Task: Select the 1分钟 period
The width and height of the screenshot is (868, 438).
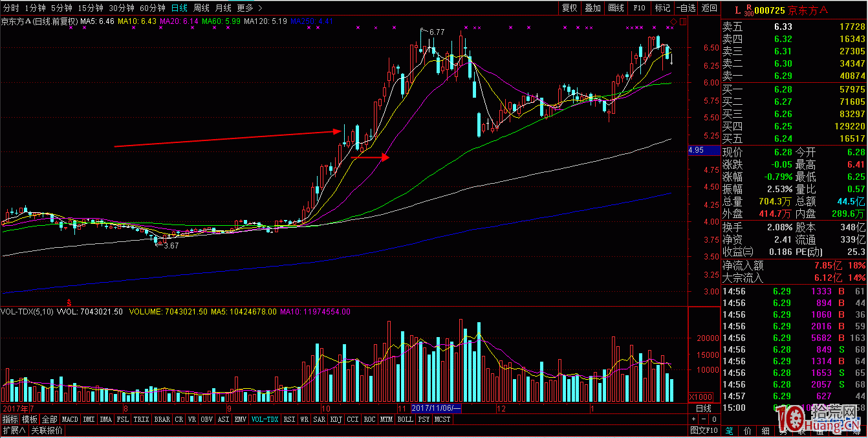Action: coord(35,8)
